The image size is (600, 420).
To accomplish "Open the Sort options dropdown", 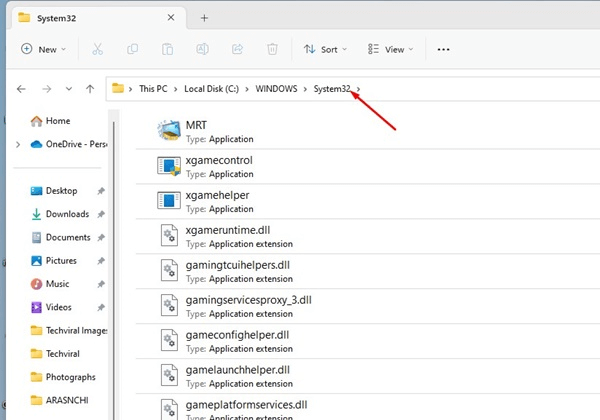I will point(326,49).
